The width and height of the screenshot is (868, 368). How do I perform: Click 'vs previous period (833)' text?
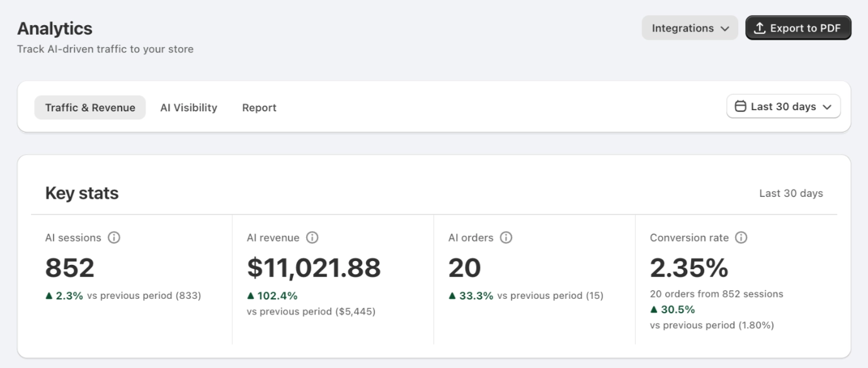coord(144,296)
